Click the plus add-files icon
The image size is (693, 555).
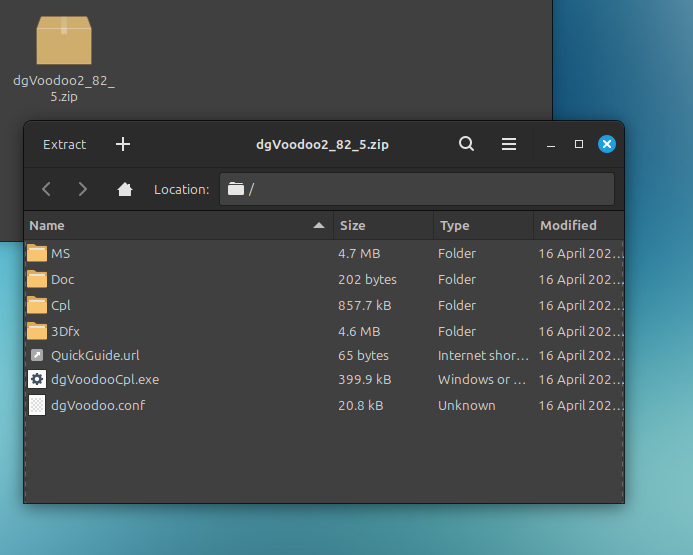point(123,144)
